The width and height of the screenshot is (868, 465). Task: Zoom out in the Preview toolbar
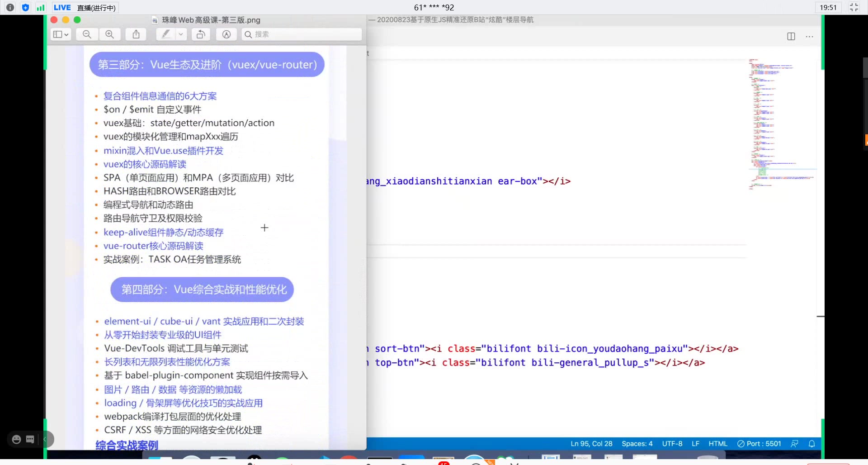(x=87, y=34)
